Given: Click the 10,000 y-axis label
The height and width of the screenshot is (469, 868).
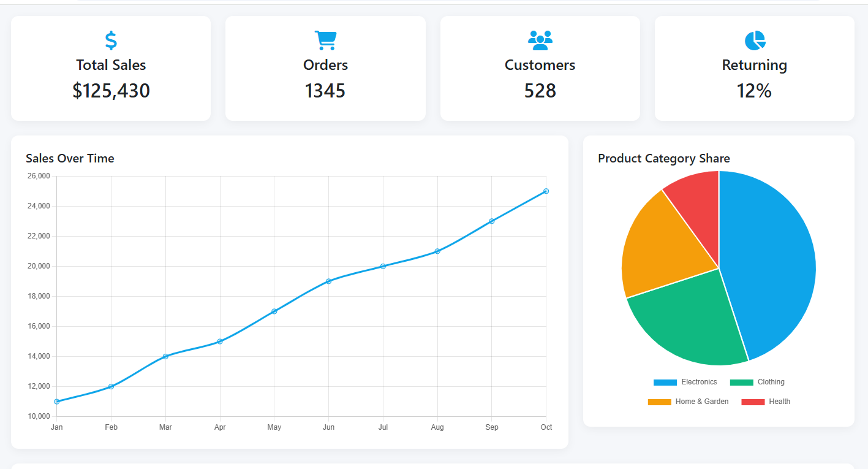Looking at the screenshot, I should (38, 416).
